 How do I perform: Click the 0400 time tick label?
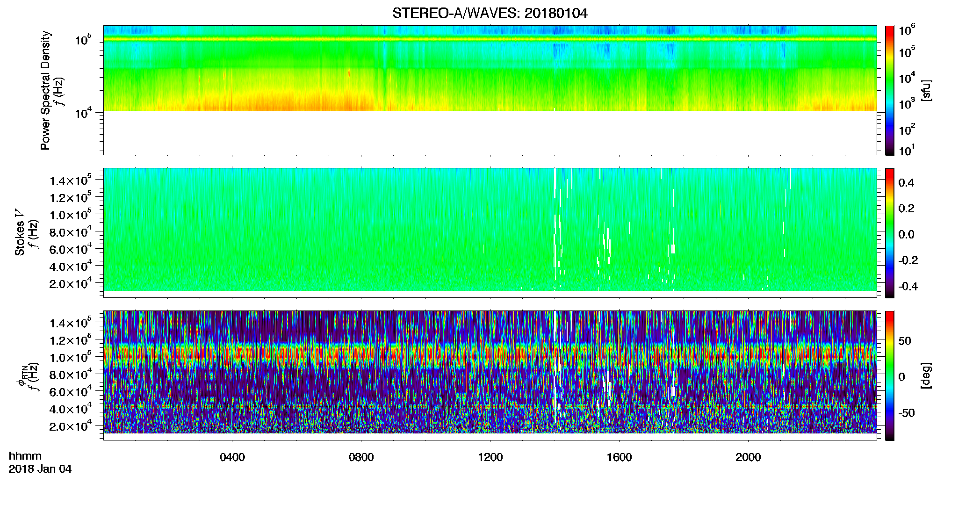[x=232, y=457]
